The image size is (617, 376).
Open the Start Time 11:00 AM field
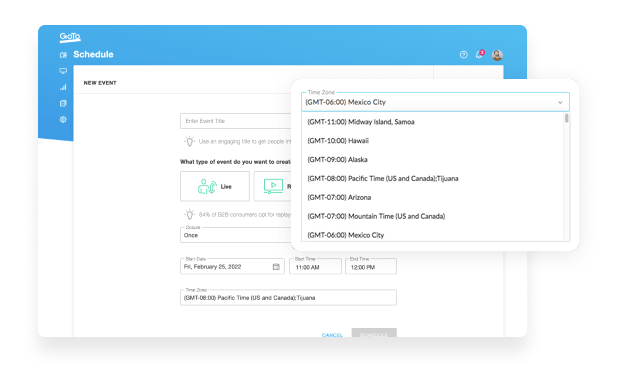pyautogui.click(x=315, y=267)
